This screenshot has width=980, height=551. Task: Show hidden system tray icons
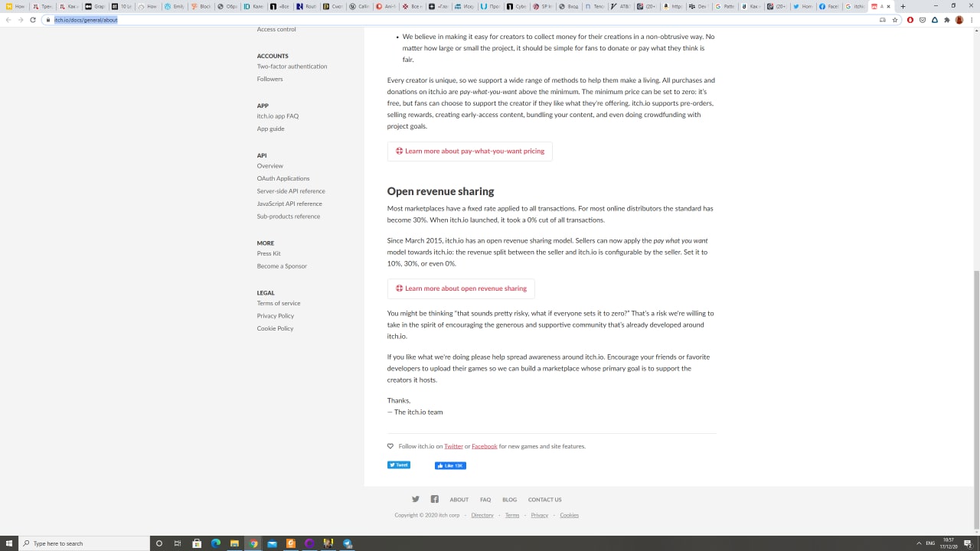919,543
